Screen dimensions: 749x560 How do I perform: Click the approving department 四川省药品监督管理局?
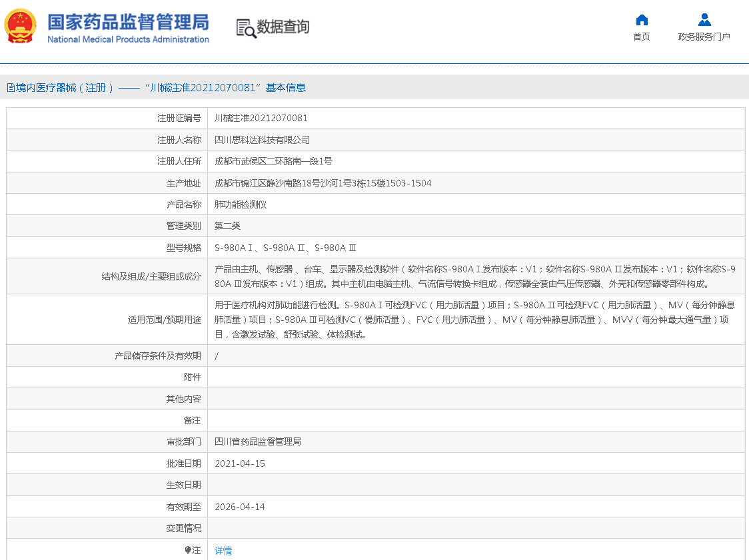(x=258, y=441)
